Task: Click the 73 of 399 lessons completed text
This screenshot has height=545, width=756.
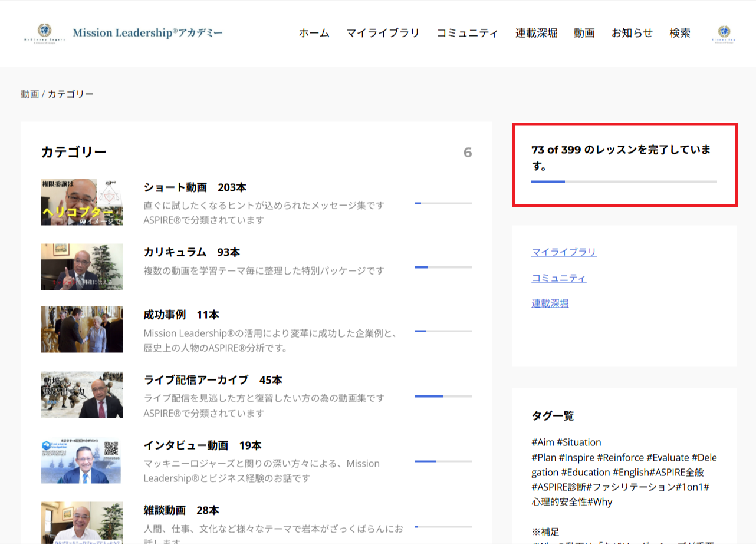Action: pyautogui.click(x=621, y=158)
